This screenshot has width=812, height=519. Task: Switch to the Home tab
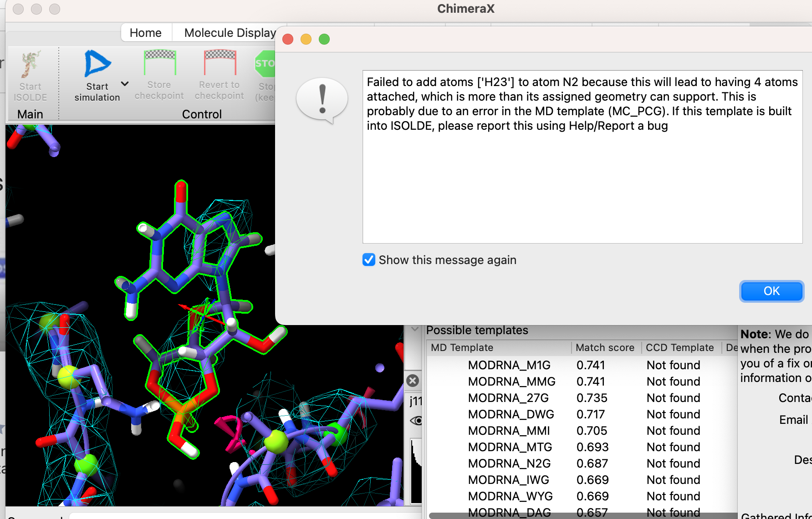(x=145, y=33)
